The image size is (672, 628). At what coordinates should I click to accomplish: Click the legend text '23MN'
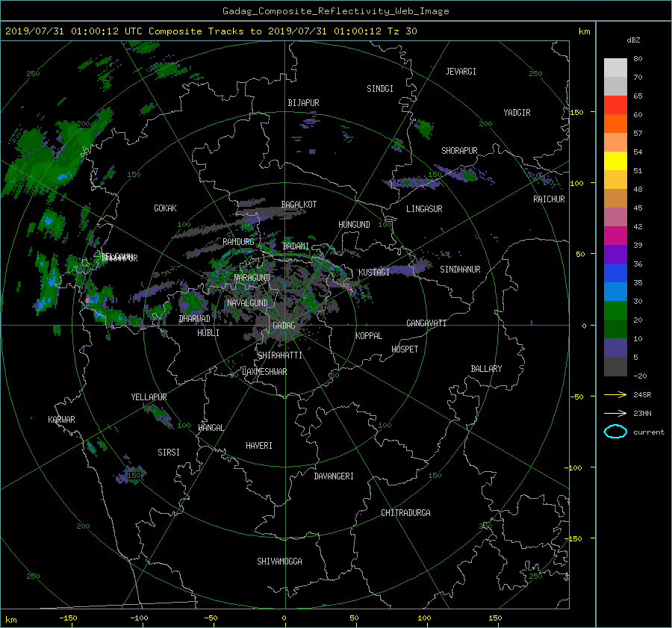(x=642, y=414)
